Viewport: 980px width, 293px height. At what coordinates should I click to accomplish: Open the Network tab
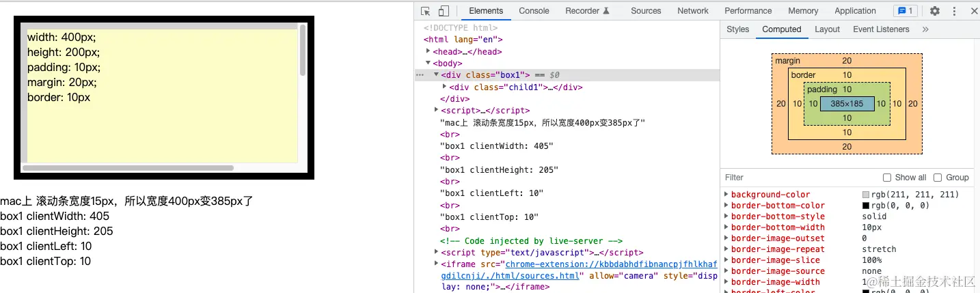click(693, 11)
